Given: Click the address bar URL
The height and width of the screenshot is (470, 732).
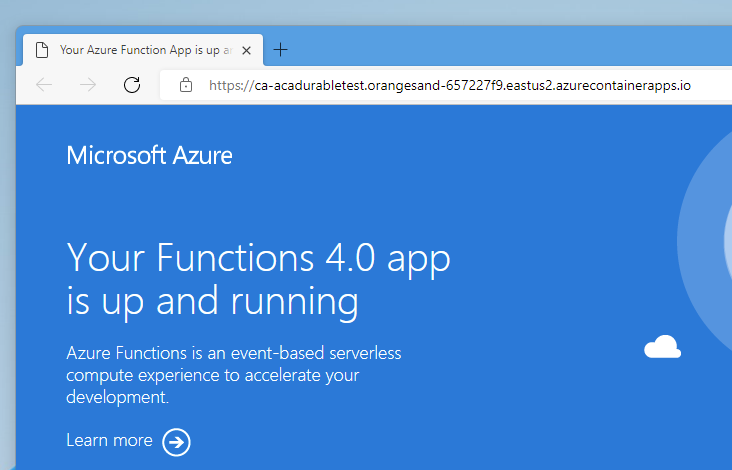Looking at the screenshot, I should tap(450, 85).
